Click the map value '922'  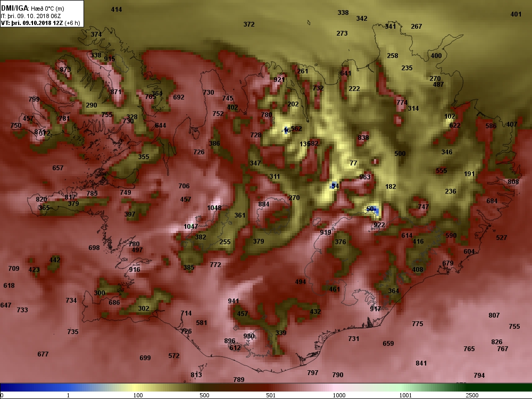379,225
